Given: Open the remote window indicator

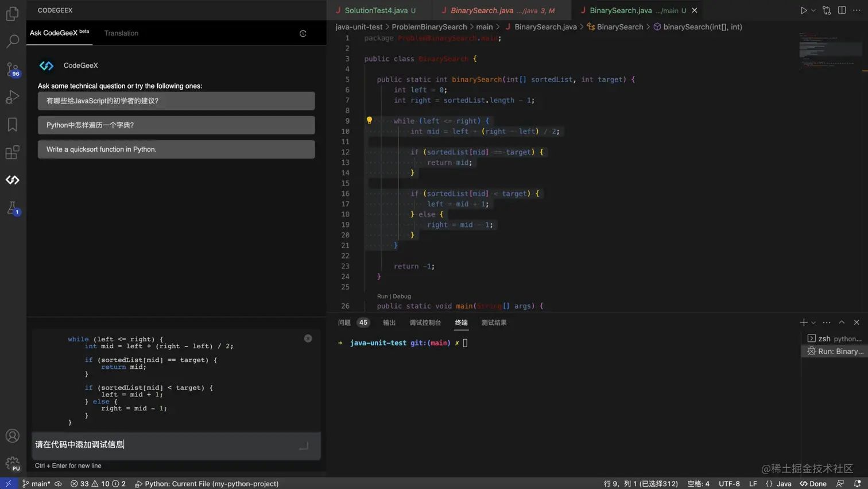Looking at the screenshot, I should click(8, 484).
